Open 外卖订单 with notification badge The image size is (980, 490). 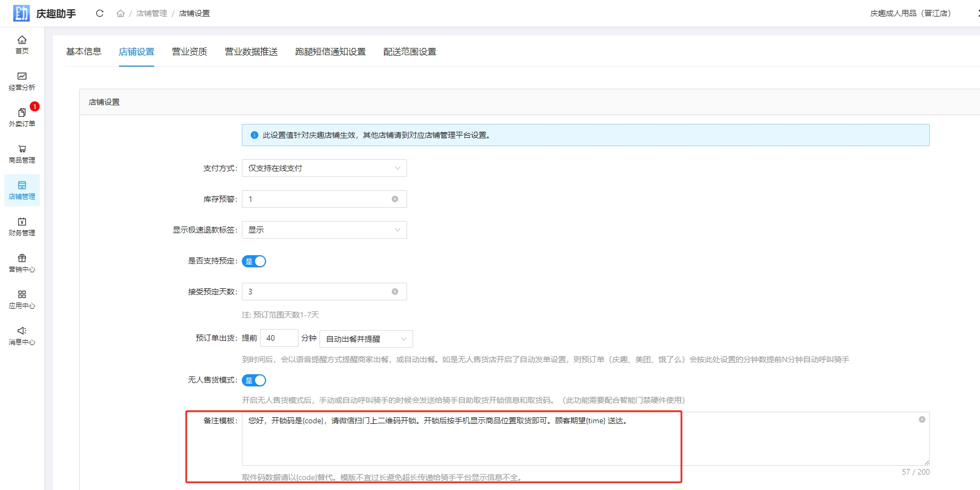tap(22, 117)
